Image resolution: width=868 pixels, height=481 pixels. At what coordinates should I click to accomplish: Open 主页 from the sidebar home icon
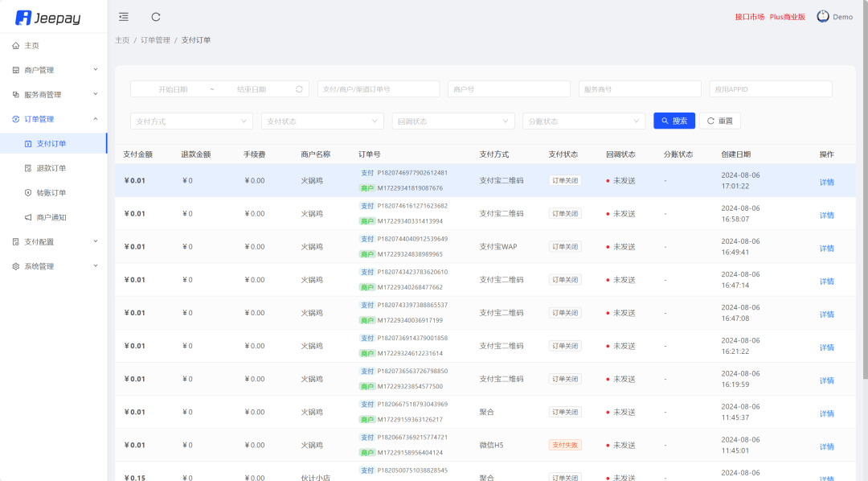[16, 46]
